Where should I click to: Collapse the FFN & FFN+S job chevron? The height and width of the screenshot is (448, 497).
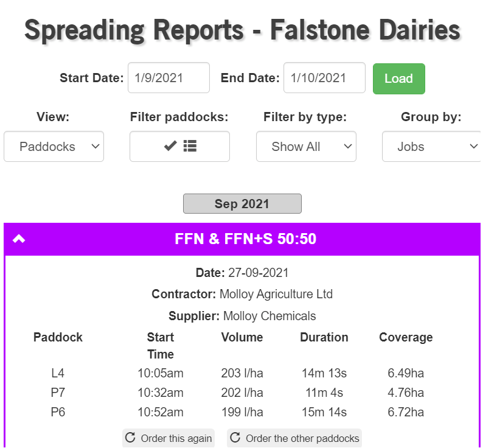19,239
